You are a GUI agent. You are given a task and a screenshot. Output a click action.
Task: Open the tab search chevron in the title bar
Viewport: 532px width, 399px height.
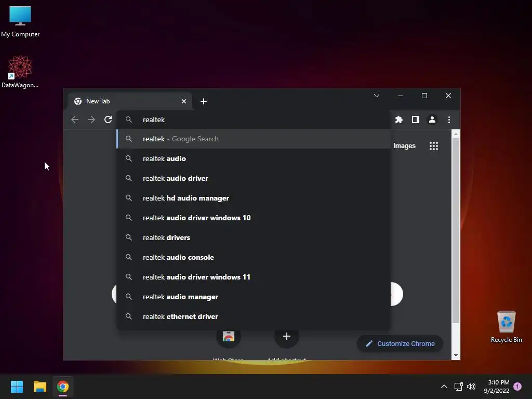[376, 96]
